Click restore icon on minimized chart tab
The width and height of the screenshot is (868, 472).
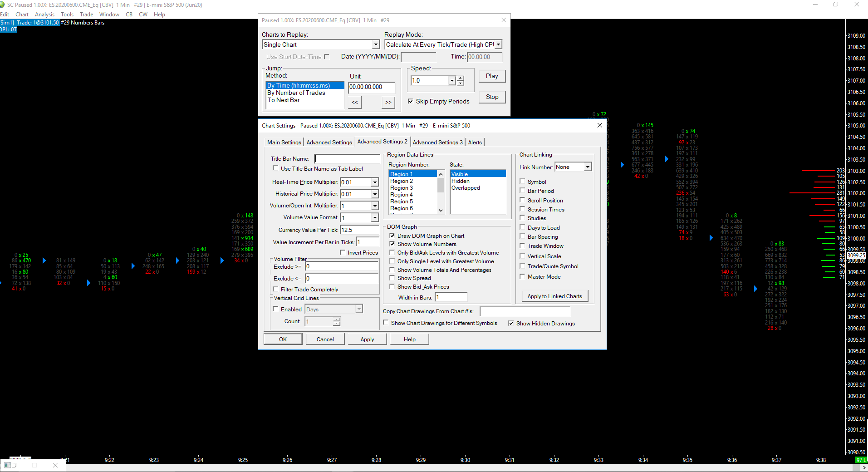(x=14, y=465)
